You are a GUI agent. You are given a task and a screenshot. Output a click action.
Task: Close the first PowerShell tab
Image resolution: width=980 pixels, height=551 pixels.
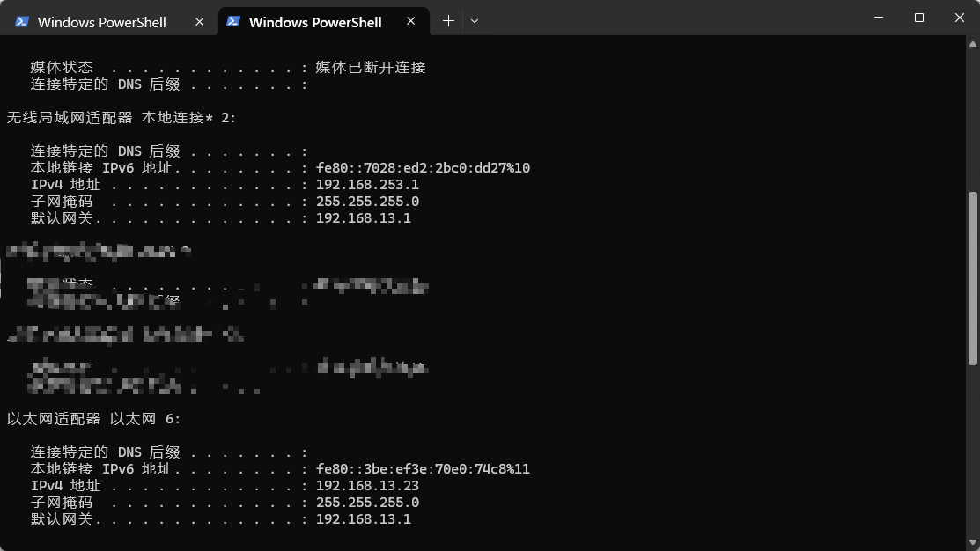(x=201, y=22)
